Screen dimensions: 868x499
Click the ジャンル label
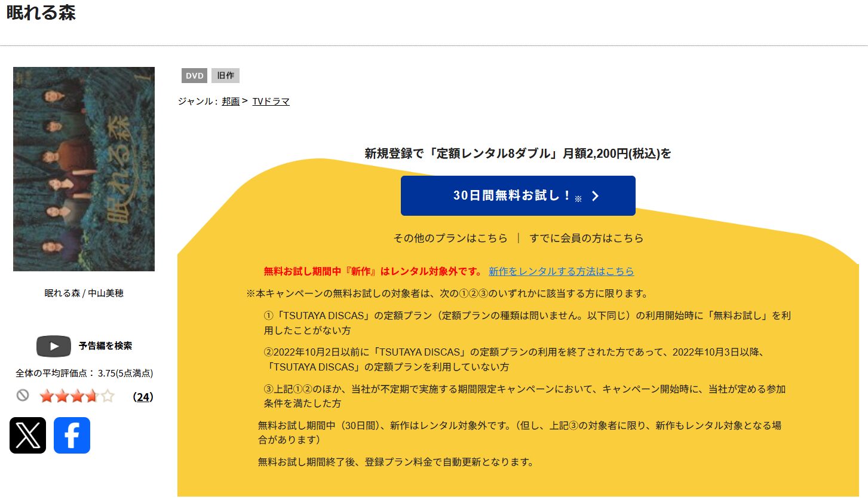pyautogui.click(x=198, y=102)
